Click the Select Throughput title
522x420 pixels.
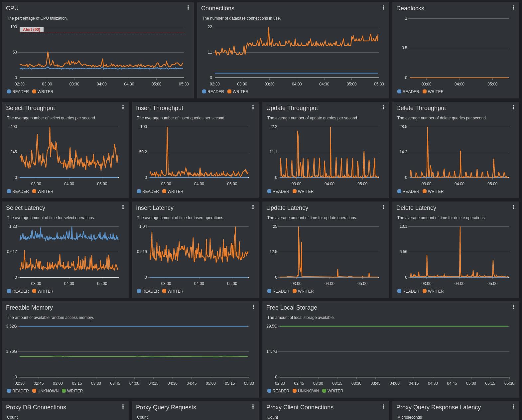(x=30, y=108)
